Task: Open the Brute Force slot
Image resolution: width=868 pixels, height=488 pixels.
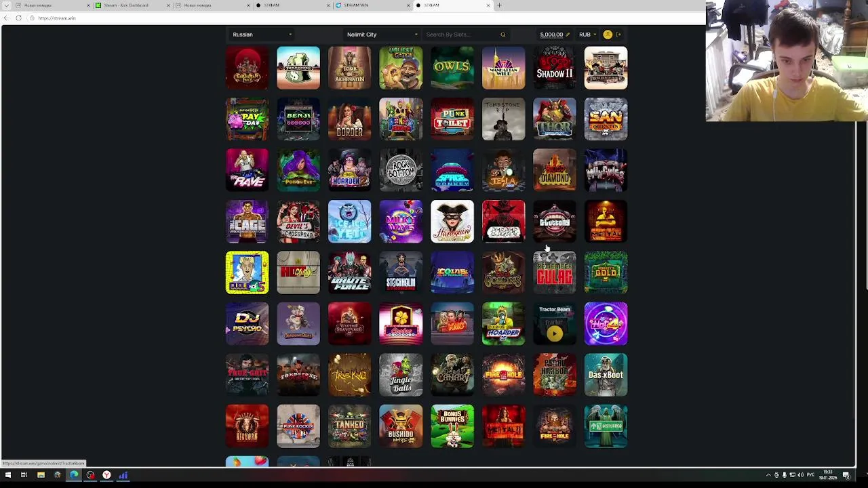Action: [x=349, y=272]
